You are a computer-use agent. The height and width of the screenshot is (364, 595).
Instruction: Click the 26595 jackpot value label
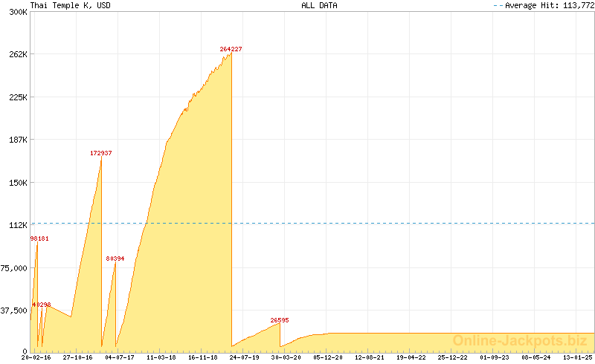pyautogui.click(x=280, y=320)
